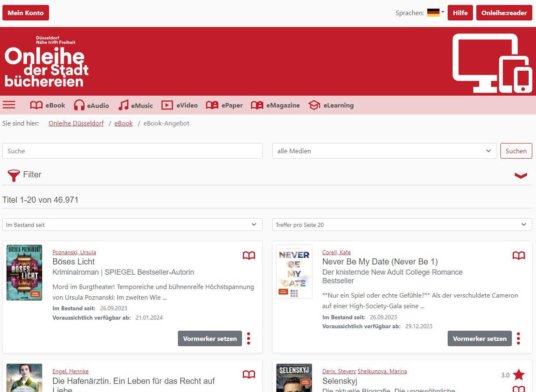Click the Filter label text

(x=32, y=175)
